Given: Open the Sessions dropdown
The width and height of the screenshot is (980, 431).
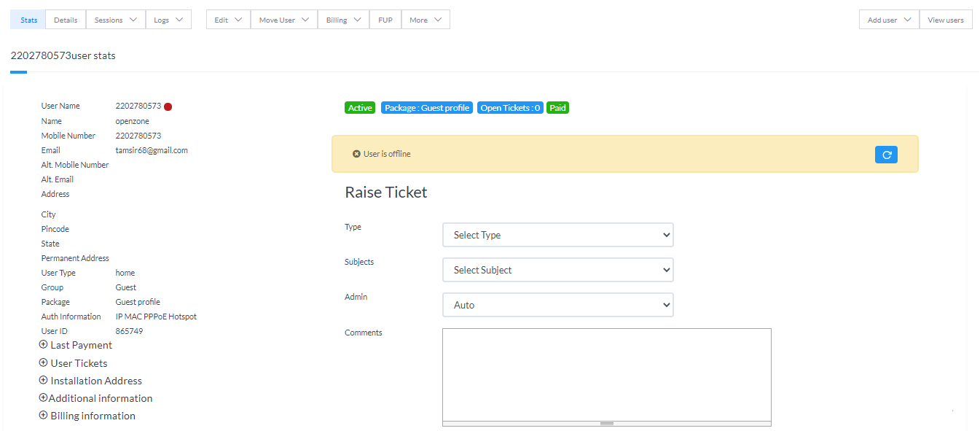Looking at the screenshot, I should (x=115, y=19).
